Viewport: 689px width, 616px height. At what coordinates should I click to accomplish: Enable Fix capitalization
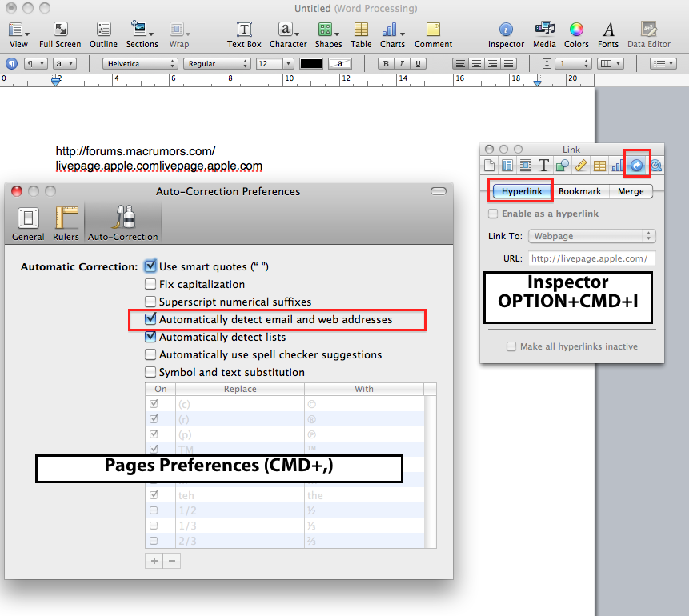[150, 284]
